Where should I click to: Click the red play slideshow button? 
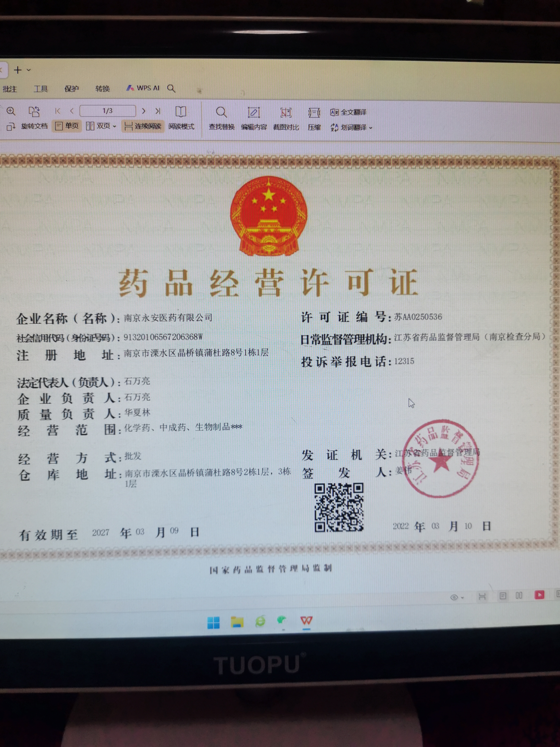(539, 595)
